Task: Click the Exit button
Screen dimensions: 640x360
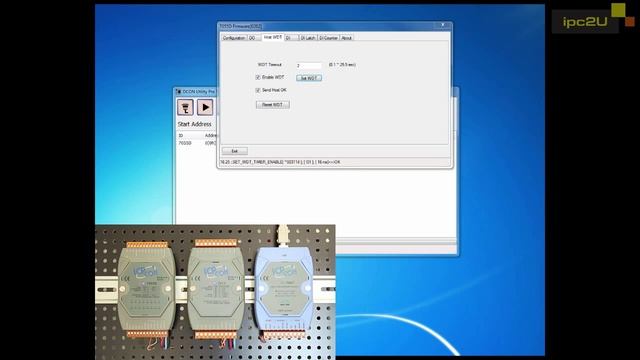Action: pyautogui.click(x=235, y=151)
